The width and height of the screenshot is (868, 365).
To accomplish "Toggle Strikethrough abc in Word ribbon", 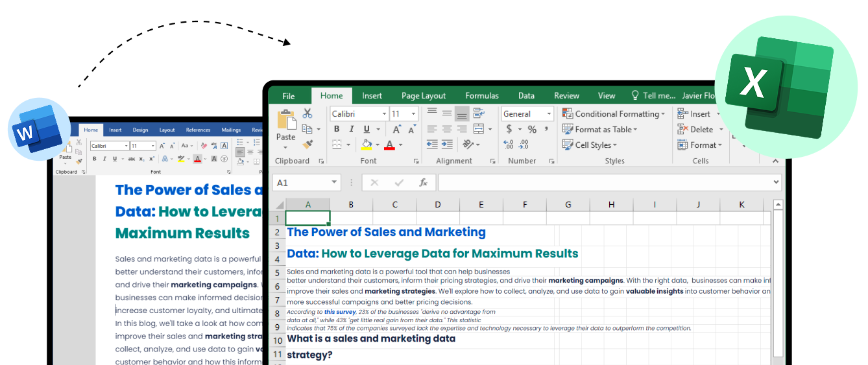I will click(x=132, y=158).
